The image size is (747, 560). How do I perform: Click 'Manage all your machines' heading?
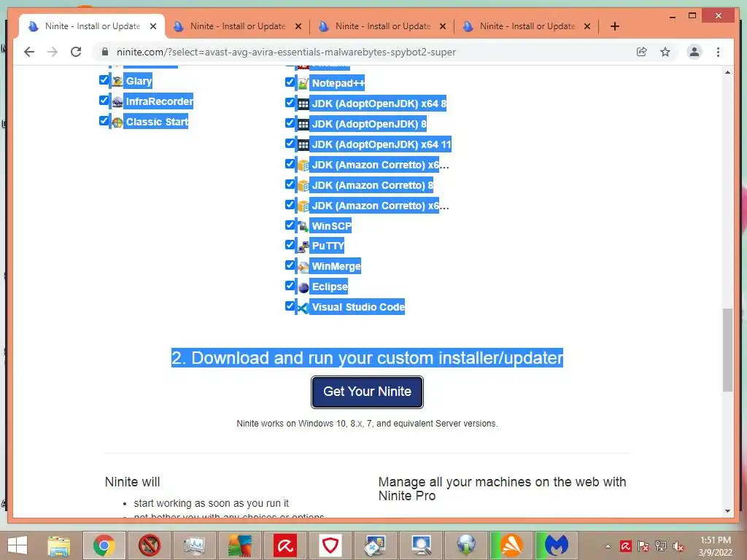coord(502,489)
